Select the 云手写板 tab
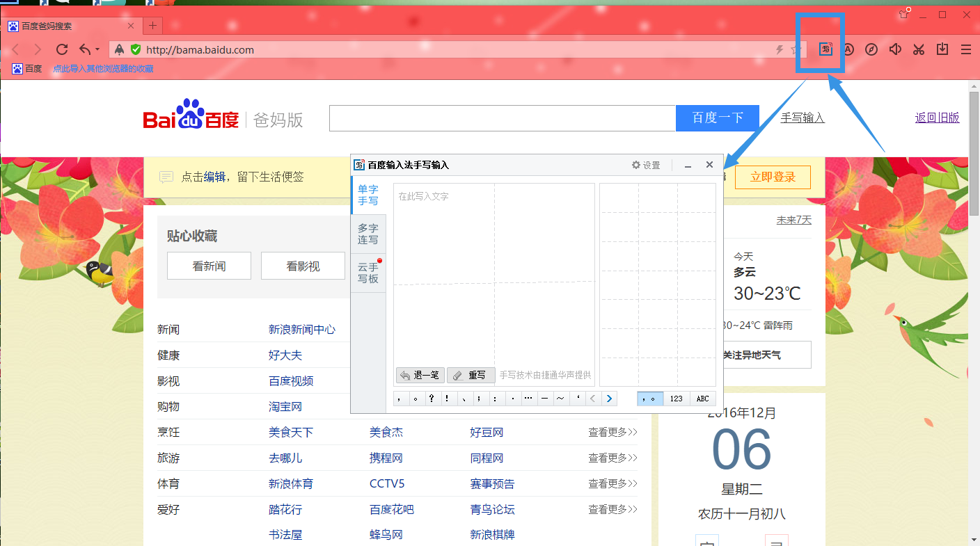The height and width of the screenshot is (546, 980). point(368,273)
